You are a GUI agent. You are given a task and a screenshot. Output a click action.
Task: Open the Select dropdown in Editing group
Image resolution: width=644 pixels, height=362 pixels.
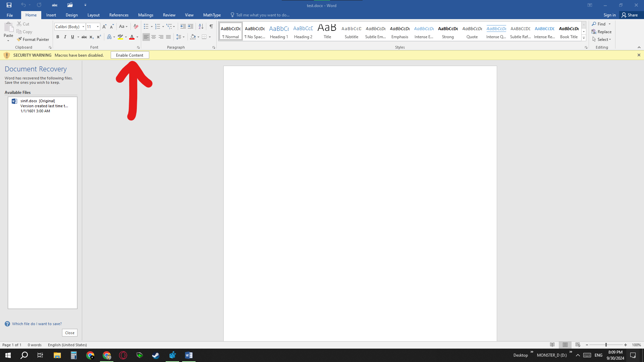click(x=602, y=39)
